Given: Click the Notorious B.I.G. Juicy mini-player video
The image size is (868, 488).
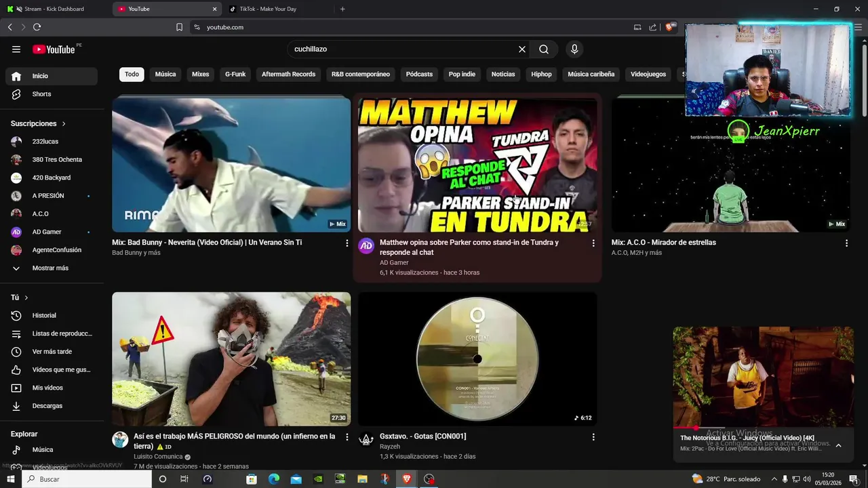Looking at the screenshot, I should click(x=764, y=377).
